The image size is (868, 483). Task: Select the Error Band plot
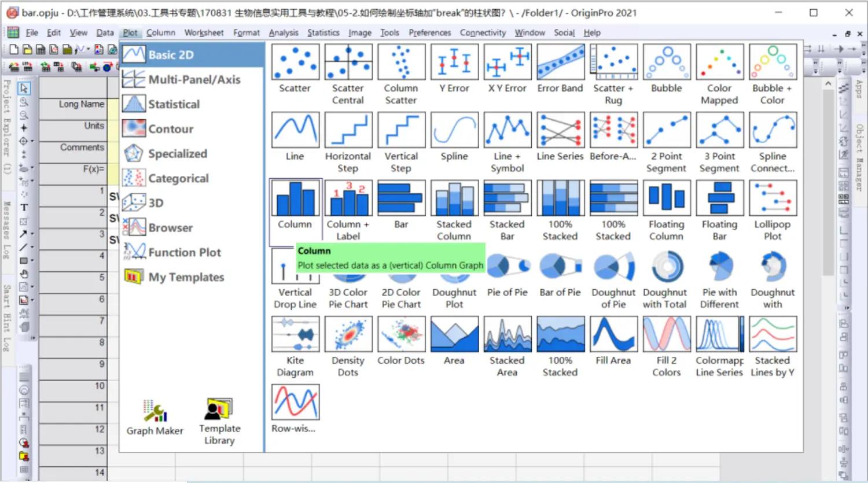560,62
